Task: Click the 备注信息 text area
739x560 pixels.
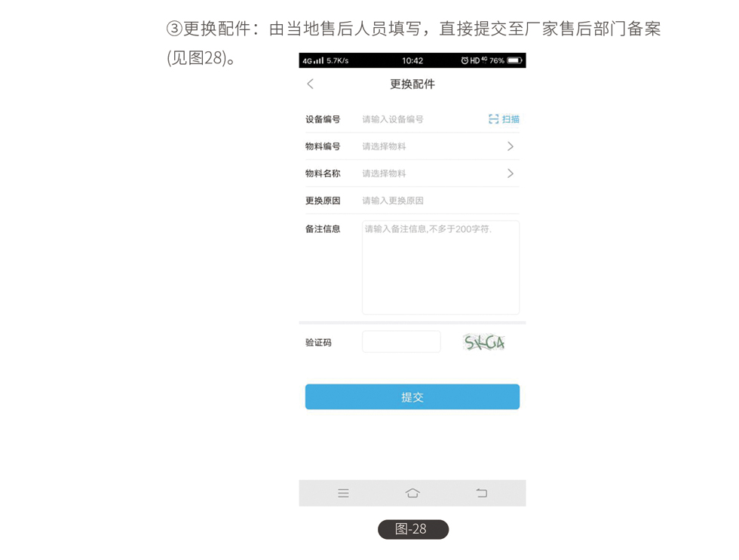Action: (440, 268)
